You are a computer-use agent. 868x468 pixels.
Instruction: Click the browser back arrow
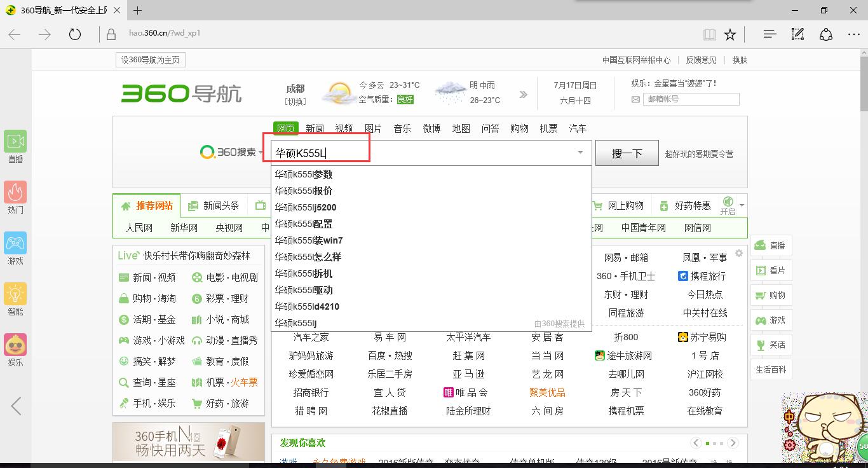coord(15,34)
